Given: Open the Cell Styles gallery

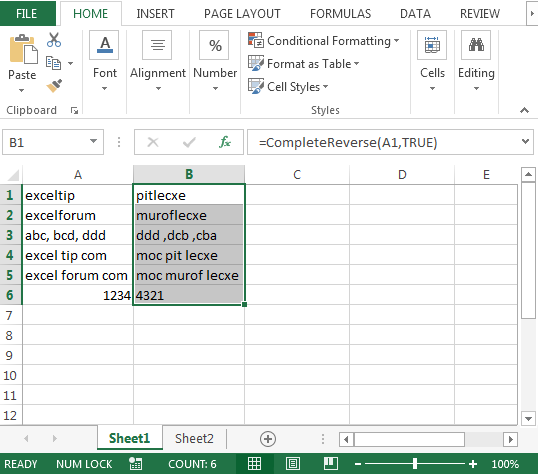Looking at the screenshot, I should pyautogui.click(x=288, y=86).
